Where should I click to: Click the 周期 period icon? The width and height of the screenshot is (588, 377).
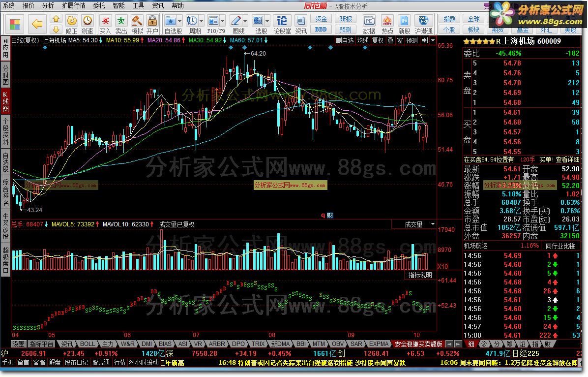point(192,21)
